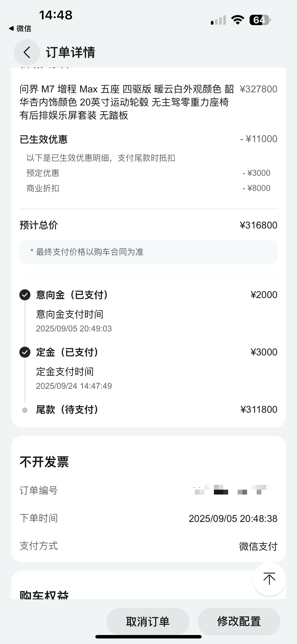Tap the gray dot beside 尾款 待支付

tap(25, 410)
